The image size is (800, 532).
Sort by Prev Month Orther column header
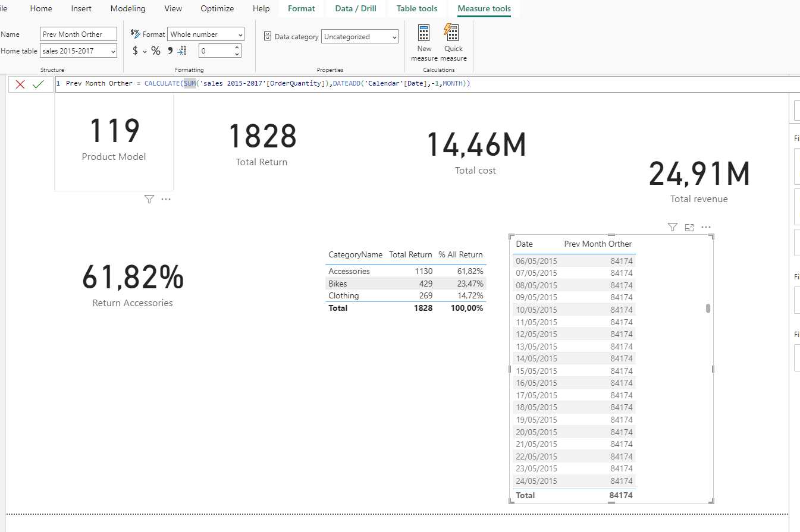point(598,244)
